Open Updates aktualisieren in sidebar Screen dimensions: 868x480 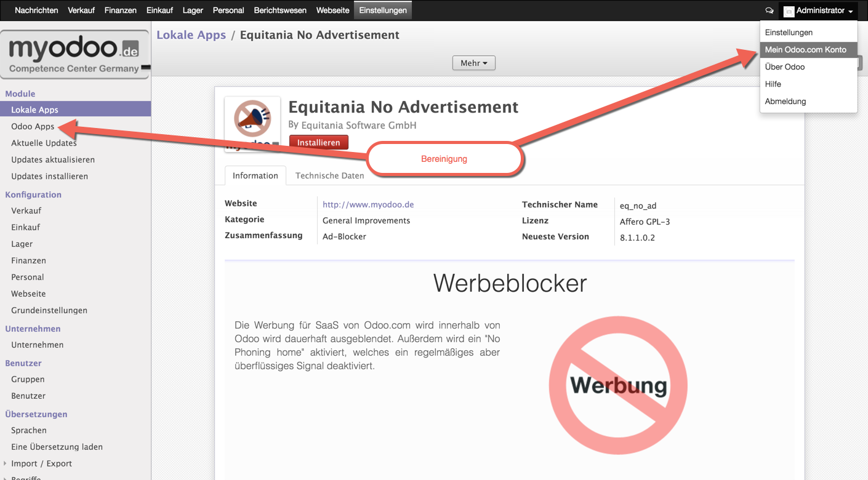pos(53,159)
